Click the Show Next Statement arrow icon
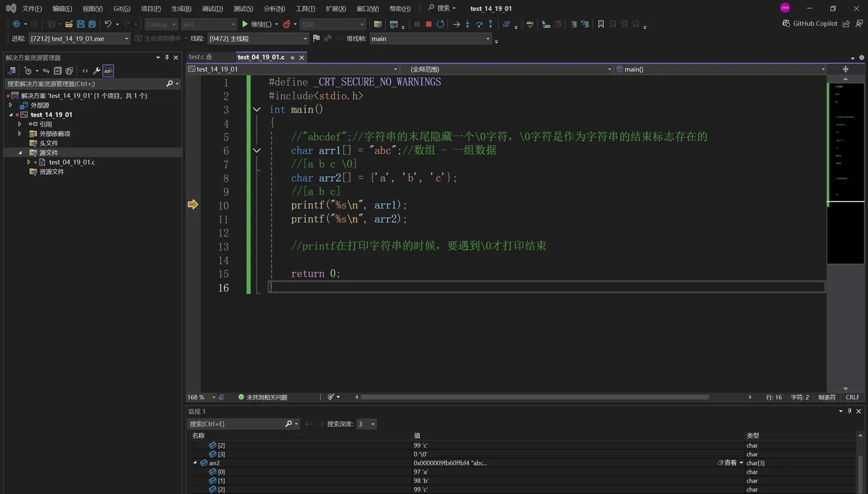 (x=456, y=24)
